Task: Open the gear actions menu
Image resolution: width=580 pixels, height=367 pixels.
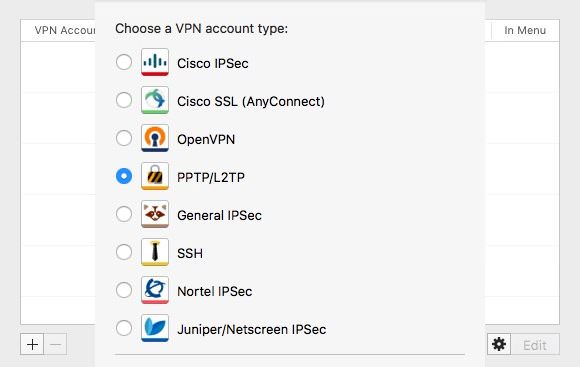Action: pyautogui.click(x=499, y=344)
